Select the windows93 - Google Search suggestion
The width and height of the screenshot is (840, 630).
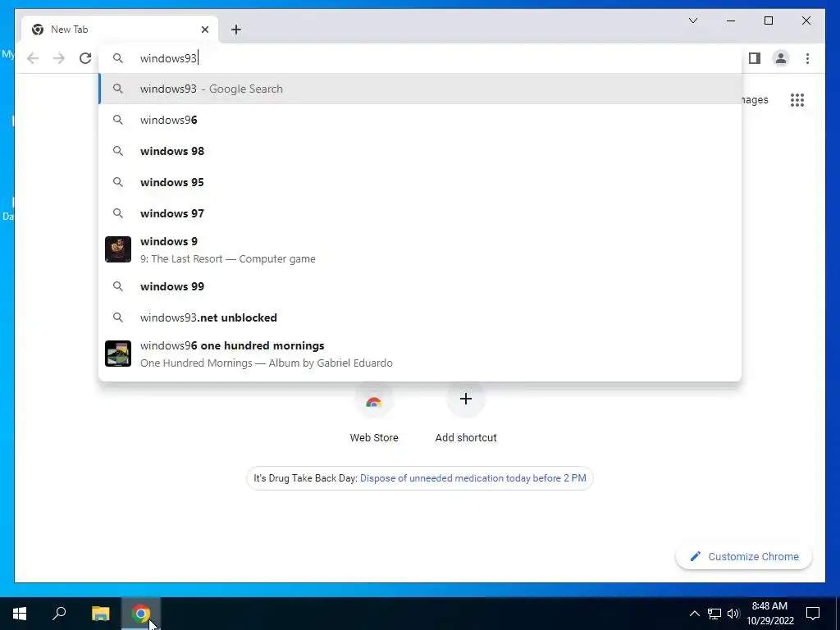420,89
